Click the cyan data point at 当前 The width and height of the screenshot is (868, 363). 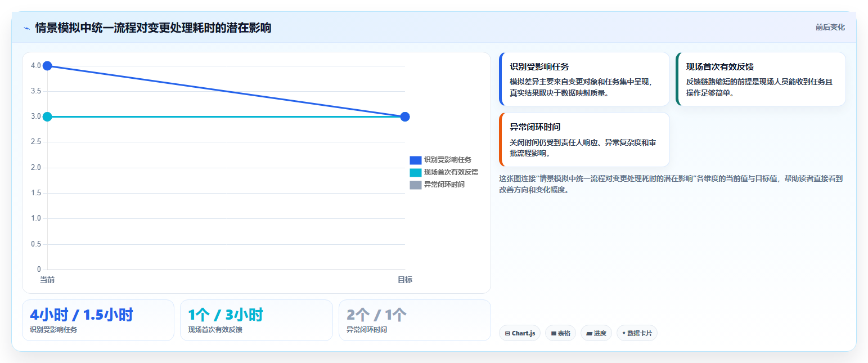[47, 116]
